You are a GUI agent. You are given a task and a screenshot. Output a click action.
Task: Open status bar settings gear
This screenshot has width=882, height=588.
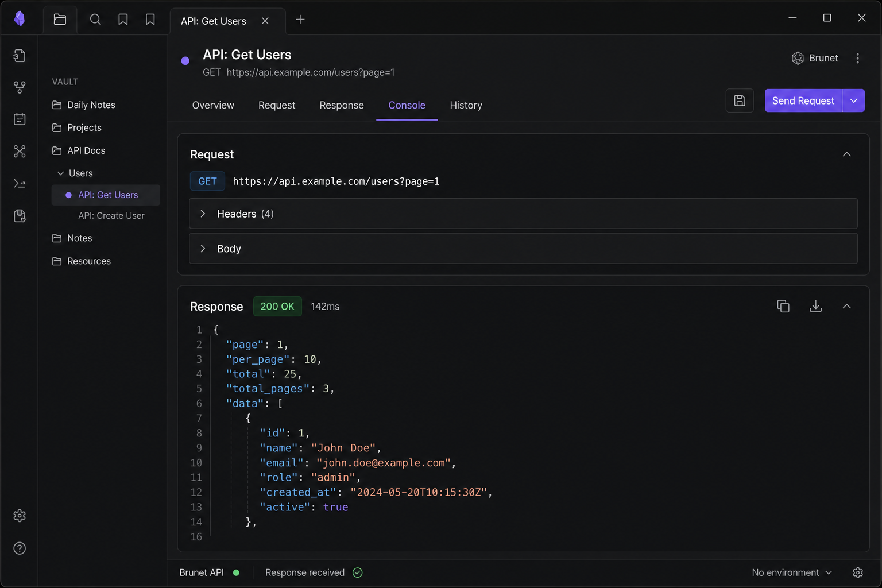[858, 572]
